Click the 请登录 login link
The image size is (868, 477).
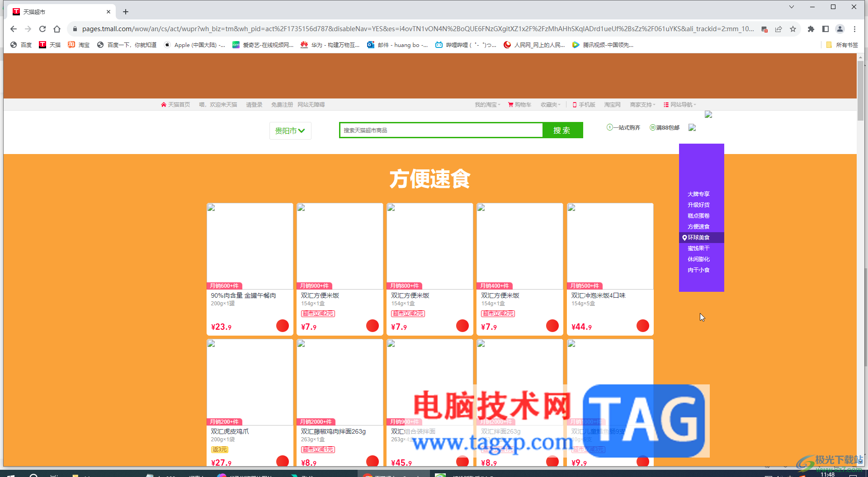click(254, 105)
